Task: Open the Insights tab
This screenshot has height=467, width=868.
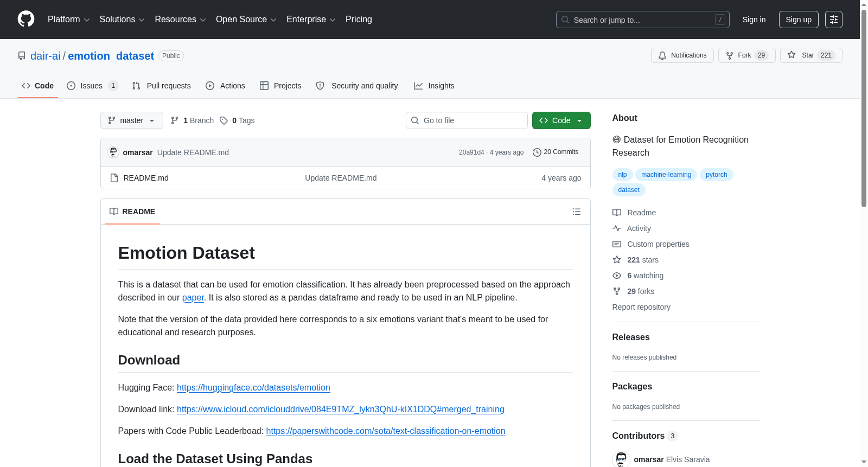Action: click(434, 86)
